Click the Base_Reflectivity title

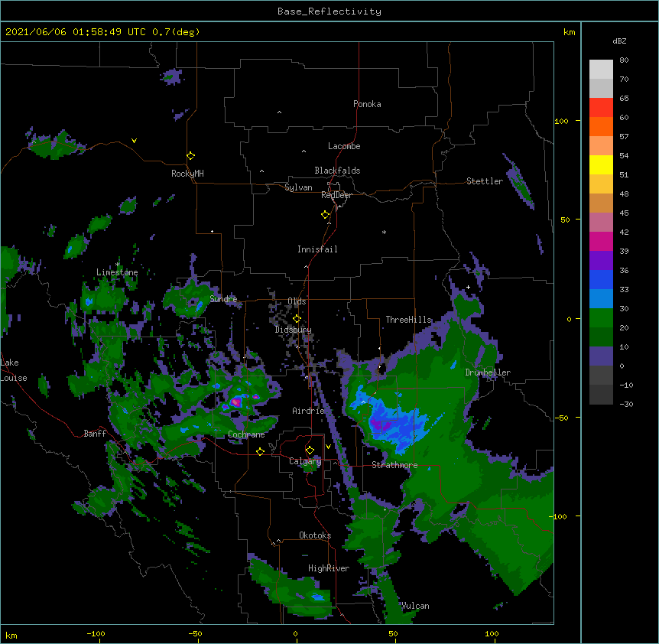(329, 11)
